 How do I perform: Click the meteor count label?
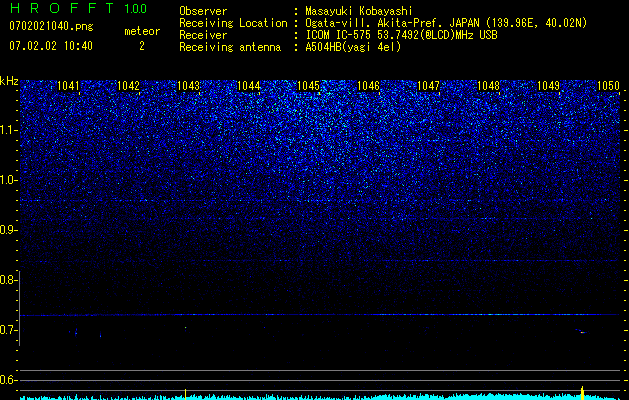click(142, 31)
